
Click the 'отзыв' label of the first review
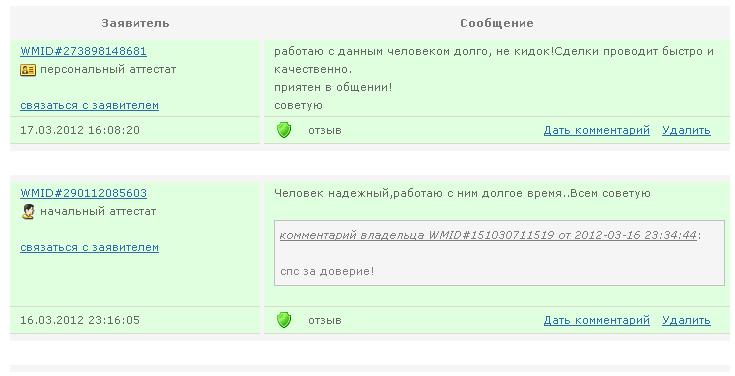coord(325,130)
